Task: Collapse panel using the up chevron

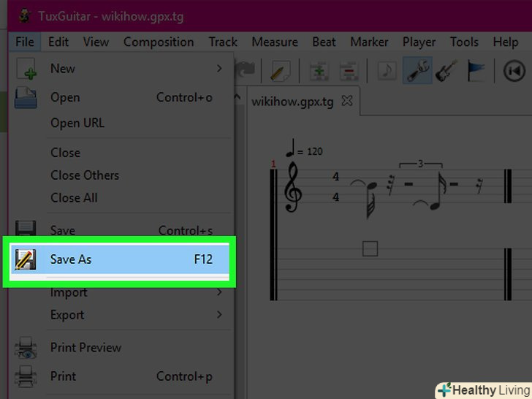Action: click(237, 97)
